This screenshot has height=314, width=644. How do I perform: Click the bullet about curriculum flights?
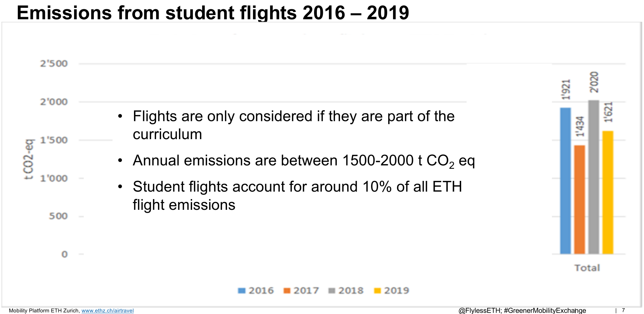tap(293, 125)
